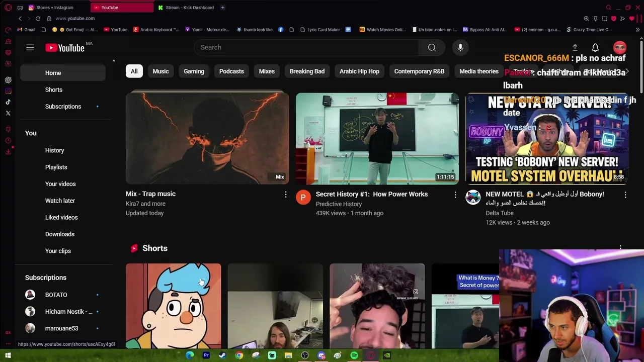Image resolution: width=644 pixels, height=362 pixels.
Task: Collapse sidebar section with up caret
Action: point(114,61)
